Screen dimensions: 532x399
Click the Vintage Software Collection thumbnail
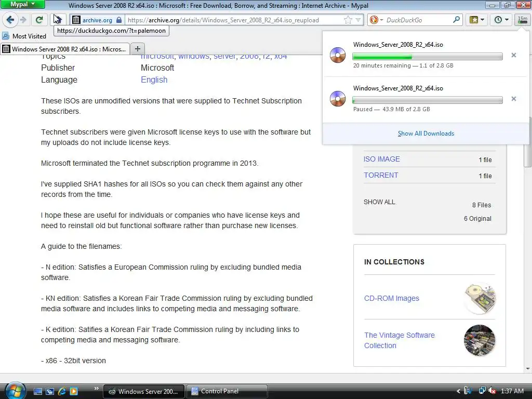tap(480, 340)
